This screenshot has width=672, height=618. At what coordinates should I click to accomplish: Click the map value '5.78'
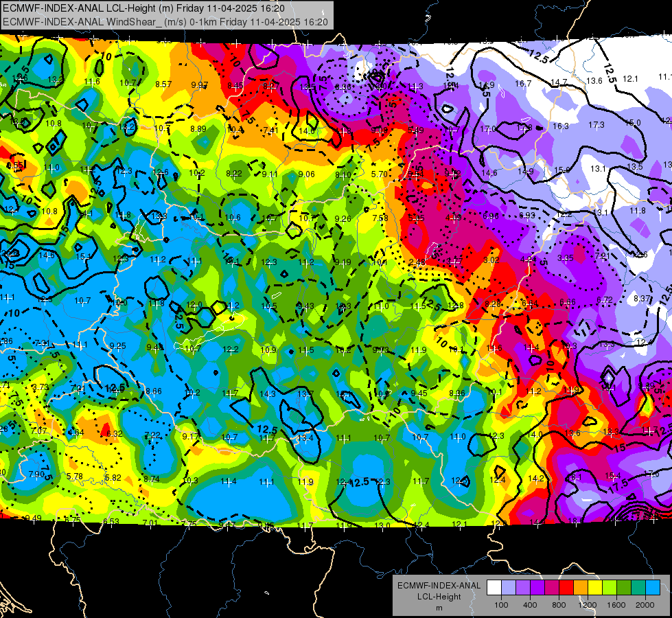pyautogui.click(x=75, y=477)
